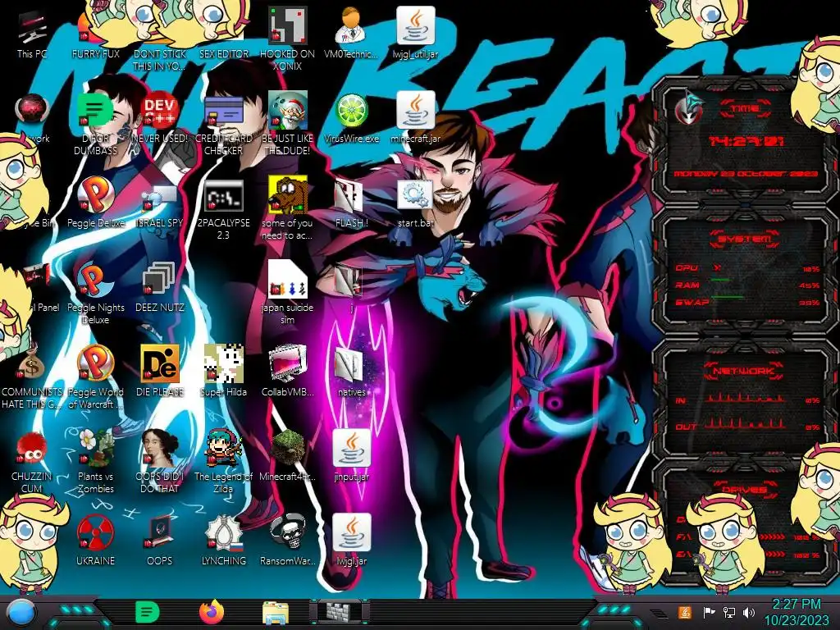This screenshot has height=630, width=840.
Task: Open the ISRAEL SPY shortcut
Action: click(x=160, y=206)
